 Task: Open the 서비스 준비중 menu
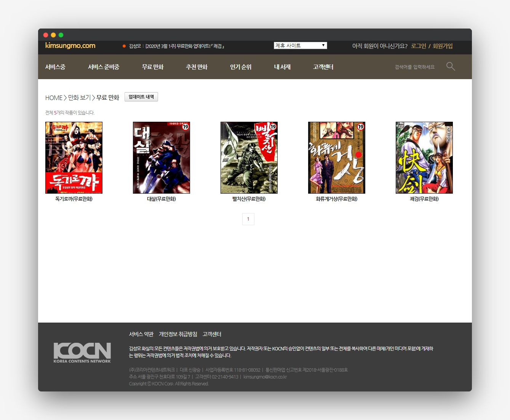pyautogui.click(x=104, y=67)
